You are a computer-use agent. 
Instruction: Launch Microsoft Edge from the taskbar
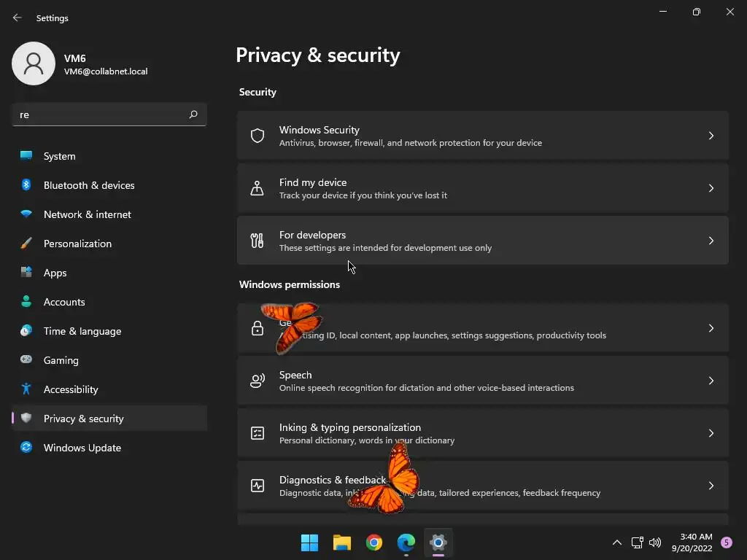406,542
